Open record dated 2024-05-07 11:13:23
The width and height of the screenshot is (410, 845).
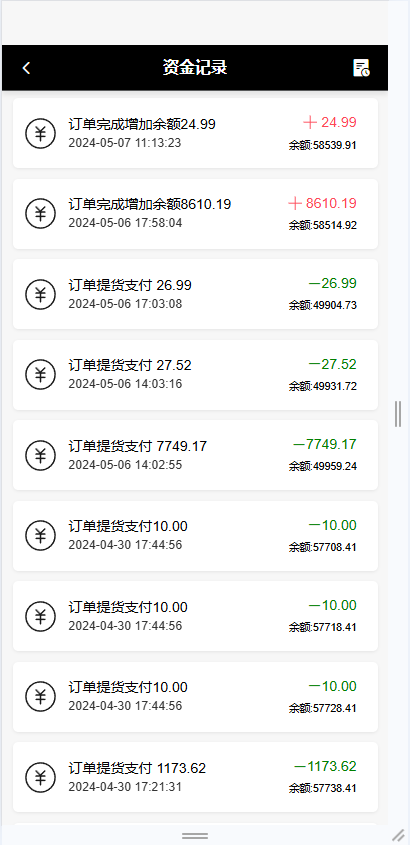coord(196,133)
